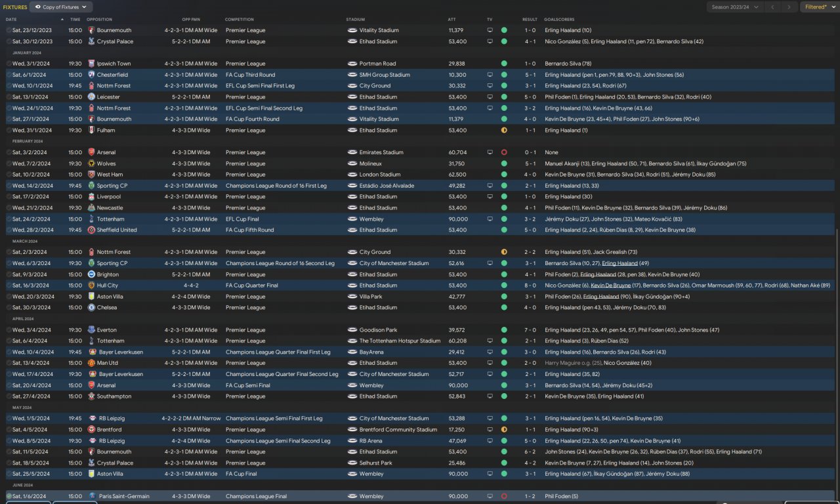The image size is (840, 504).
Task: Sort by the Goalscorers column header
Action: coord(559,20)
